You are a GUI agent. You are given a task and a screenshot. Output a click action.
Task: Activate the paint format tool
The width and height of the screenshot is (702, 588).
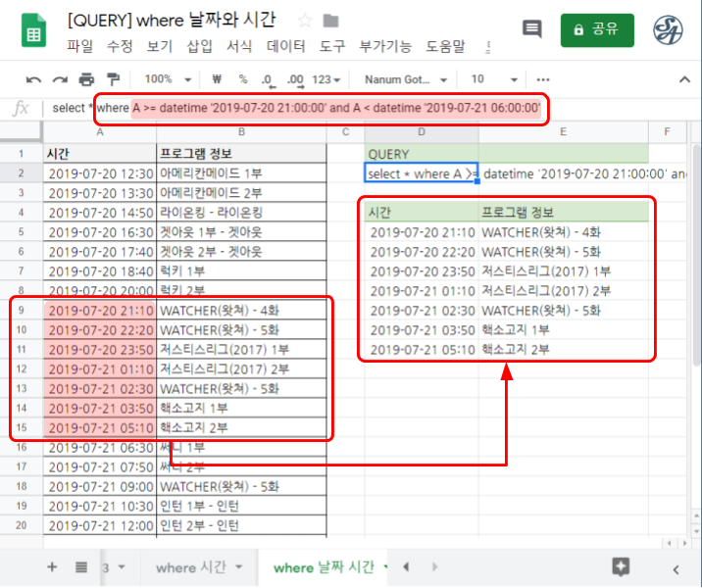tap(114, 79)
